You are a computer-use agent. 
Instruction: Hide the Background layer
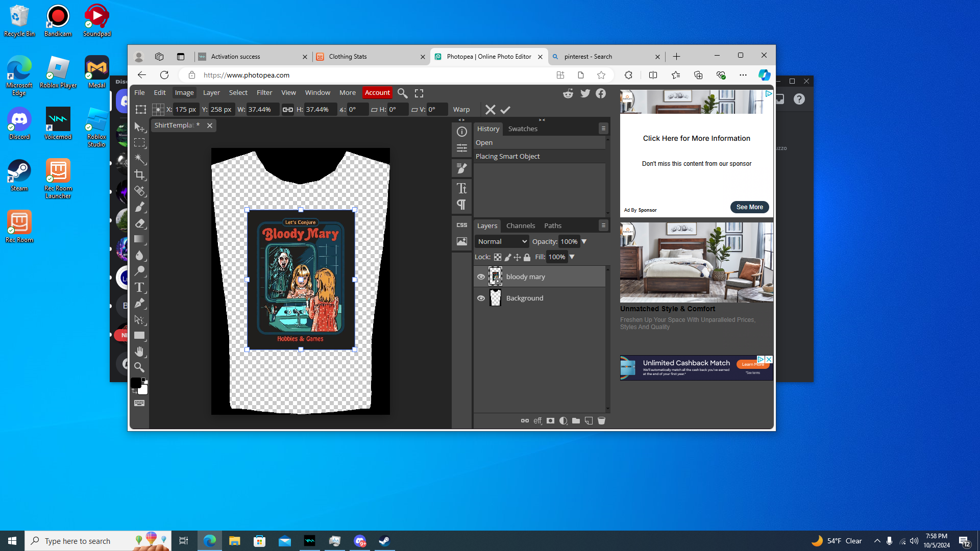click(481, 298)
